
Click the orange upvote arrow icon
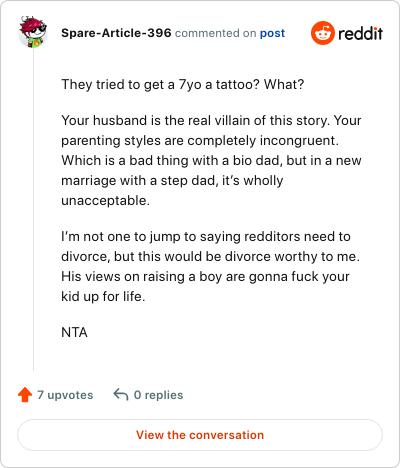pos(25,395)
